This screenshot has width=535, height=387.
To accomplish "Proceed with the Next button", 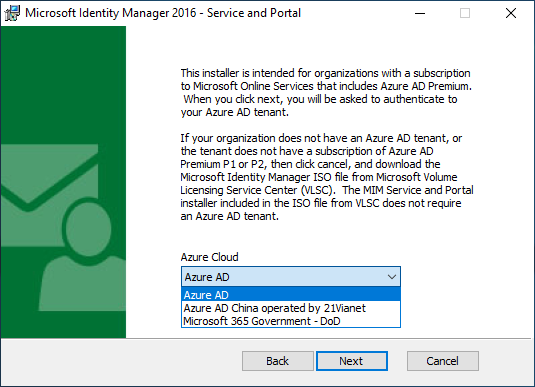I will (351, 361).
